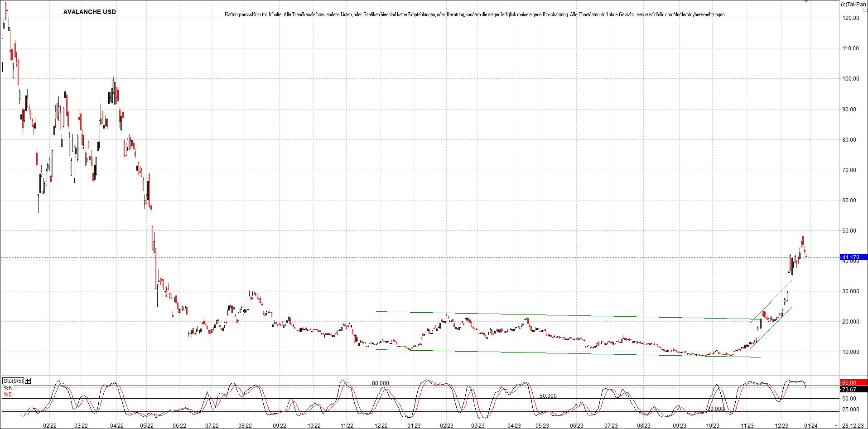The height and width of the screenshot is (429, 868).
Task: Click the minus sign beside the date
Action: coord(836,425)
